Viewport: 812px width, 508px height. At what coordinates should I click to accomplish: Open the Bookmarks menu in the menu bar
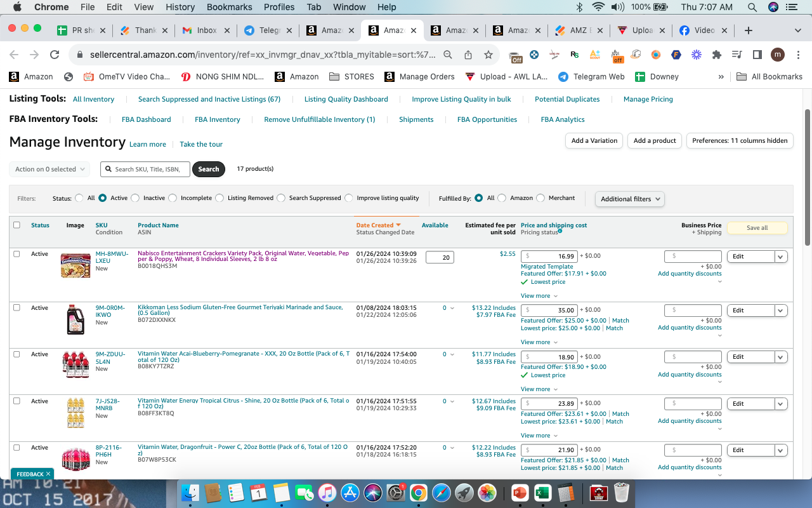pyautogui.click(x=229, y=7)
